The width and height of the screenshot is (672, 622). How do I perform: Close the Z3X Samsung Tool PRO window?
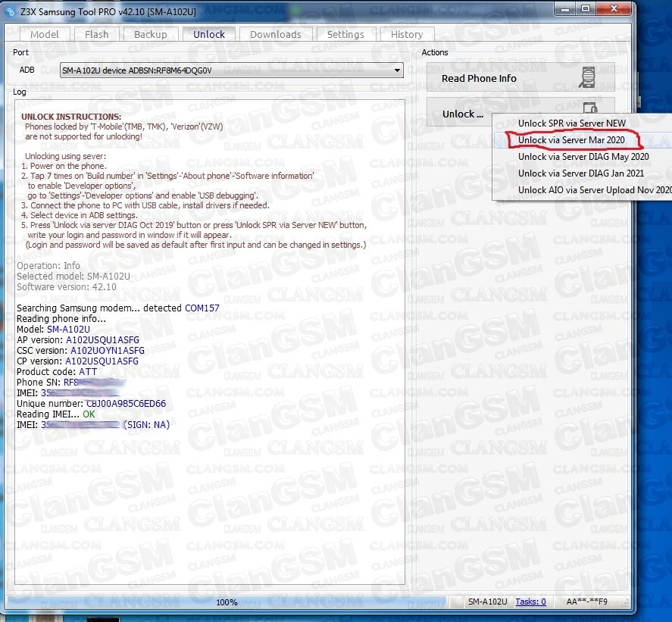(614, 9)
